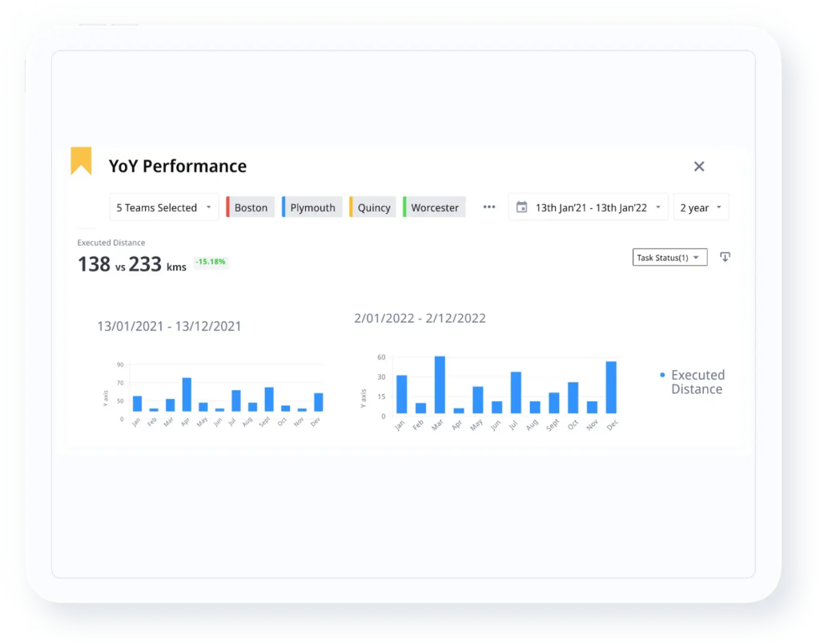This screenshot has height=644, width=820.
Task: Open the 2 year comparison period dropdown
Action: 700,207
